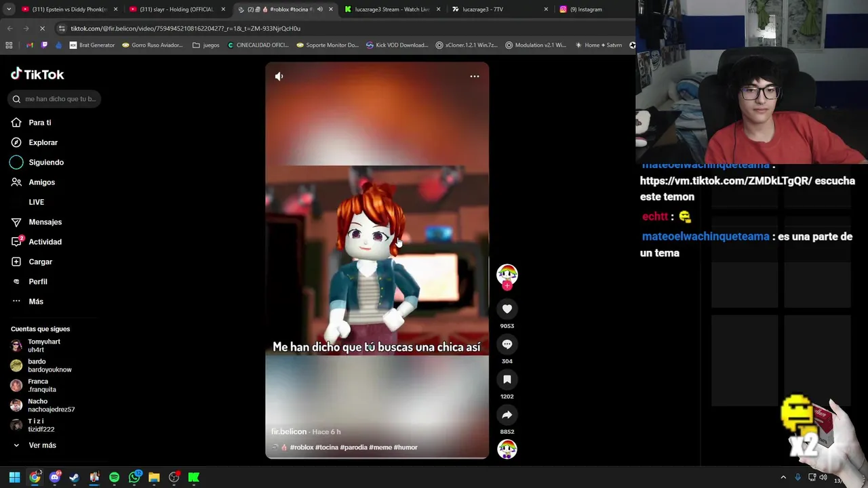Open vm.tiktok.com link in chat
The height and width of the screenshot is (488, 868).
pyautogui.click(x=726, y=181)
